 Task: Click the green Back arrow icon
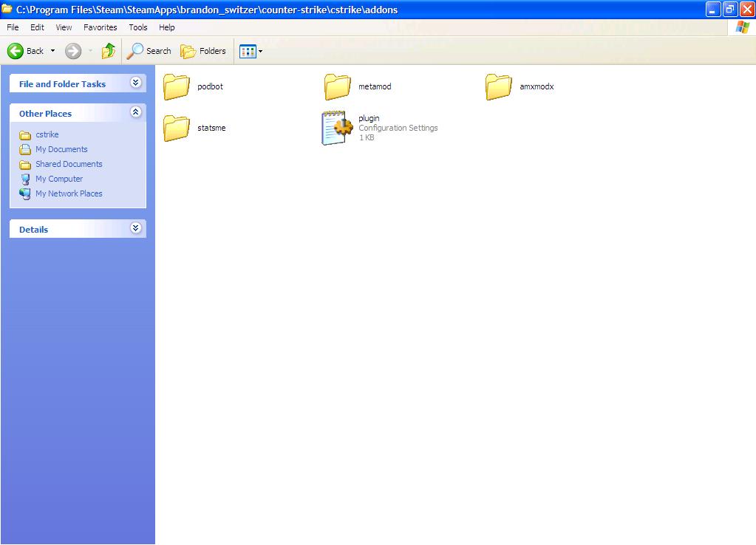coord(16,51)
